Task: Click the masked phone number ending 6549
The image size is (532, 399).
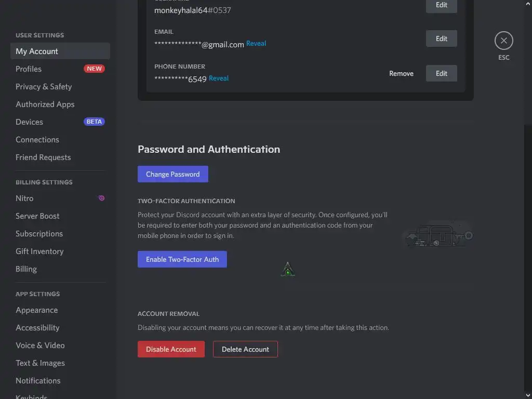Action: (180, 79)
